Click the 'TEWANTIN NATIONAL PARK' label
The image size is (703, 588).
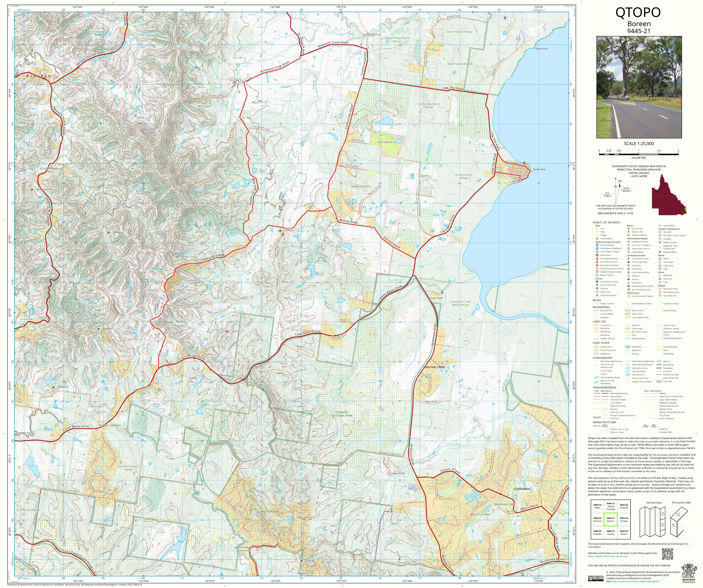click(342, 414)
